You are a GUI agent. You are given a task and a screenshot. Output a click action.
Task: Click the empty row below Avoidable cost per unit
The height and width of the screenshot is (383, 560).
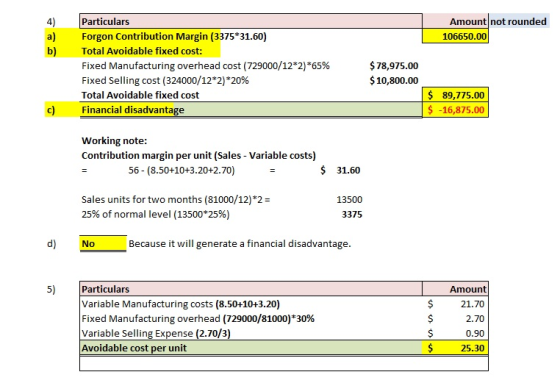(x=284, y=363)
